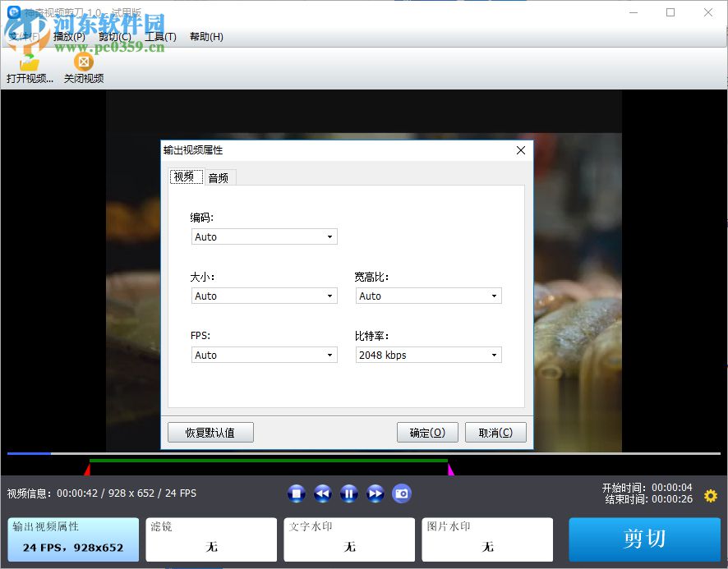Open time settings via the gear icon
The width and height of the screenshot is (728, 569).
(x=711, y=496)
